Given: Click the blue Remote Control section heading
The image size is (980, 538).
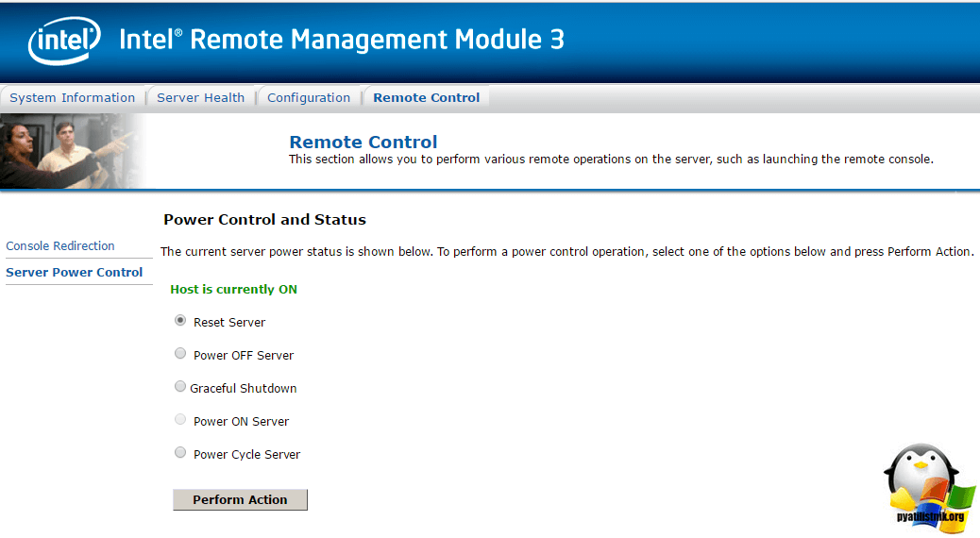Looking at the screenshot, I should tap(363, 142).
